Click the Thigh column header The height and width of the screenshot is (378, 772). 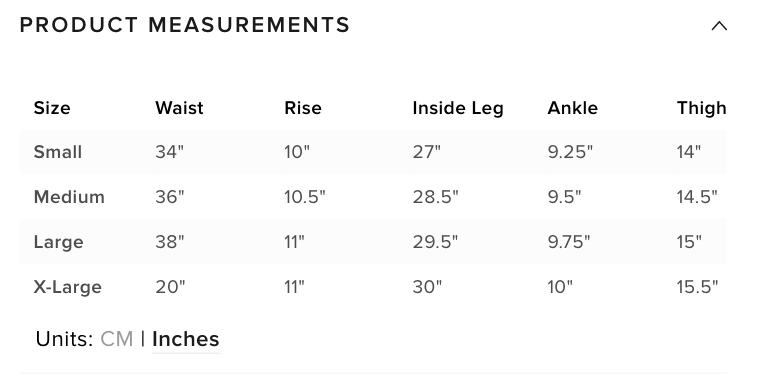pyautogui.click(x=702, y=108)
